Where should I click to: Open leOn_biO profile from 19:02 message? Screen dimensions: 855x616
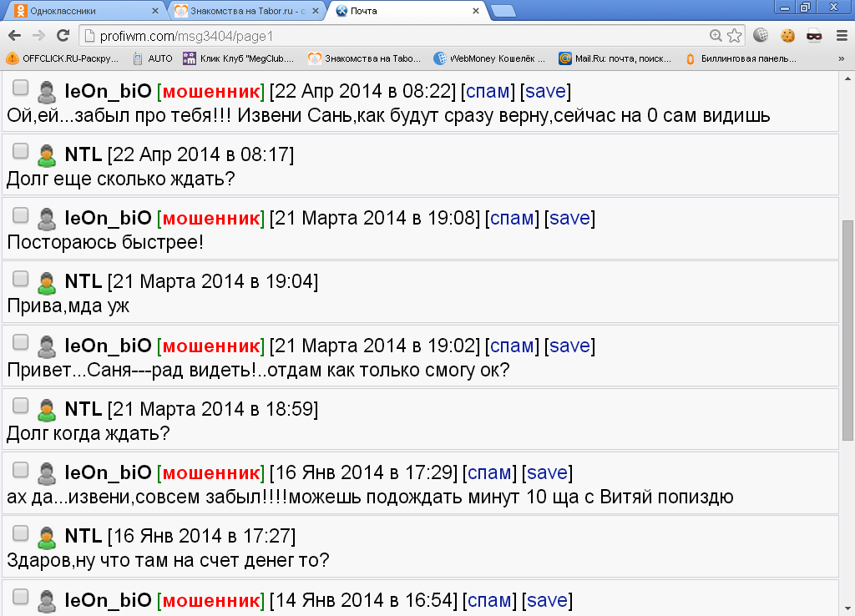click(108, 346)
